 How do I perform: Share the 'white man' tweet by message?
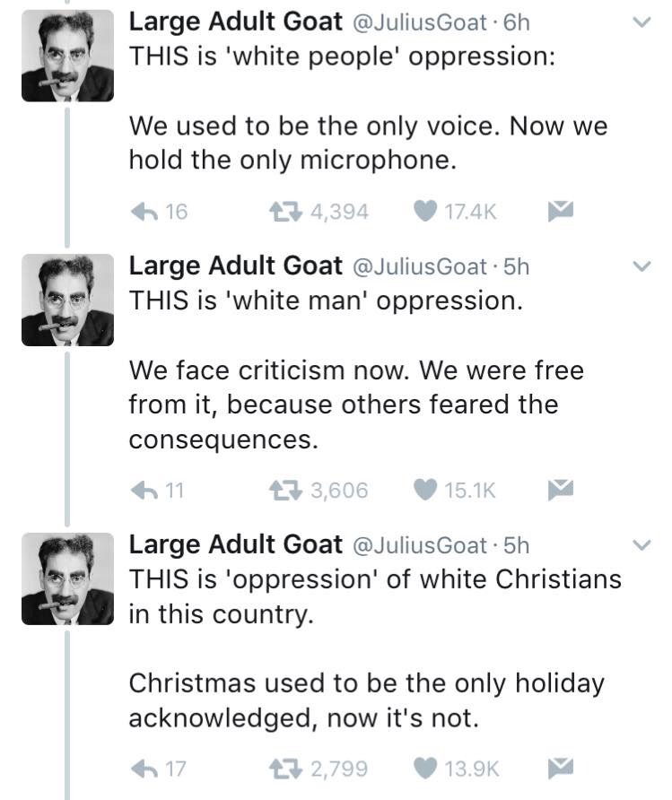point(560,490)
